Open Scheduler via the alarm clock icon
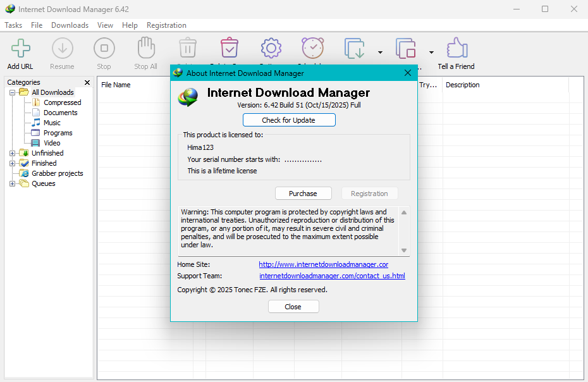 click(x=313, y=48)
